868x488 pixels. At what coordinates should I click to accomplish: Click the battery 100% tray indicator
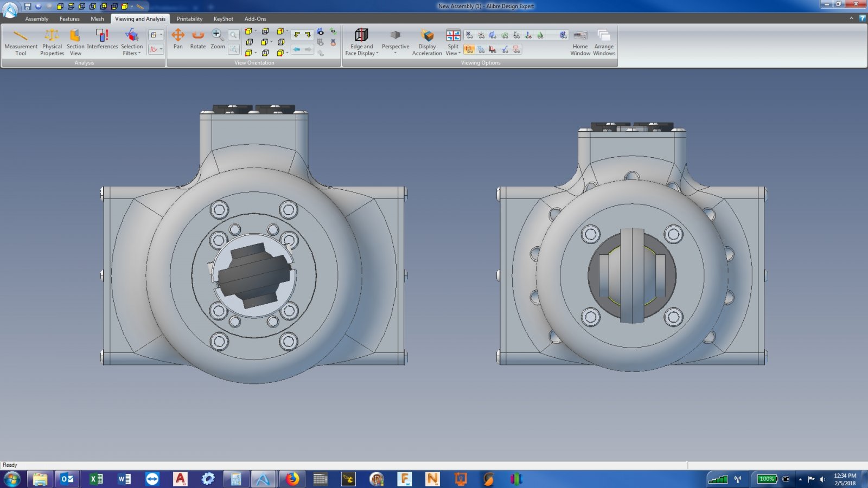[x=767, y=479]
